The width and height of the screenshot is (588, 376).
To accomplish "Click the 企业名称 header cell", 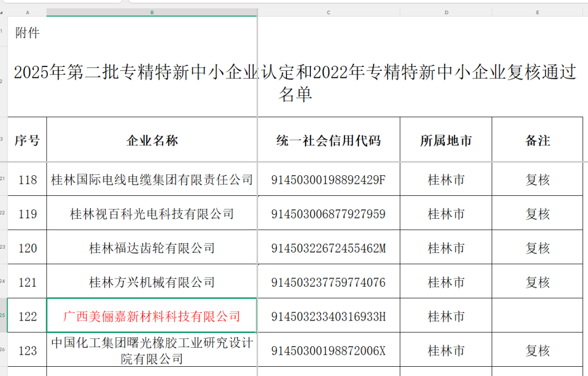I will coord(151,140).
